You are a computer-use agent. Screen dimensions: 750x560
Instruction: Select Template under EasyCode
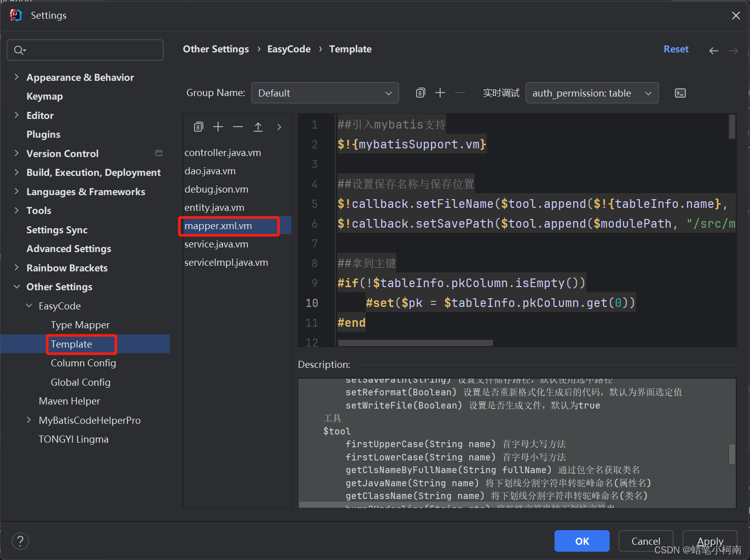pos(71,344)
